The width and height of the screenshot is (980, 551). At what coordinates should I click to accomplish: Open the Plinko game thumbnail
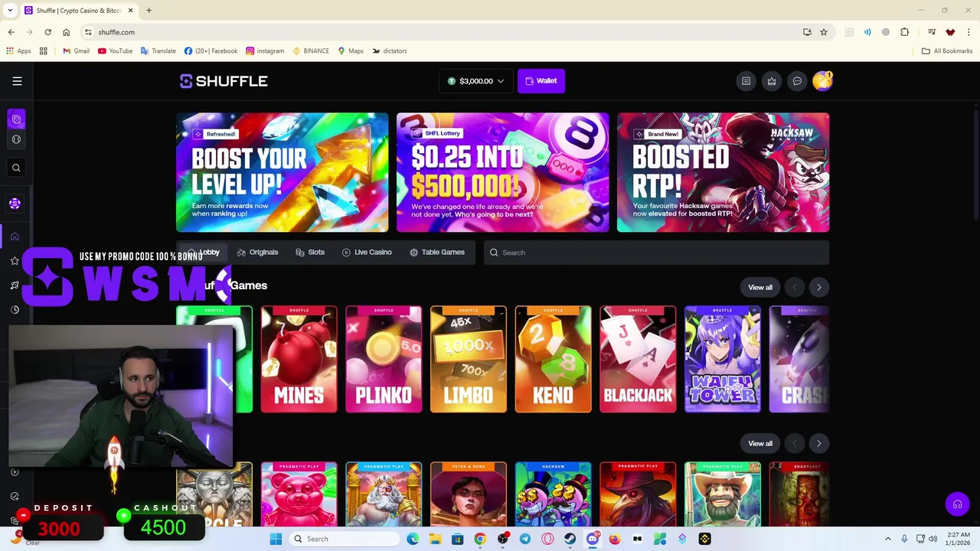pos(384,360)
